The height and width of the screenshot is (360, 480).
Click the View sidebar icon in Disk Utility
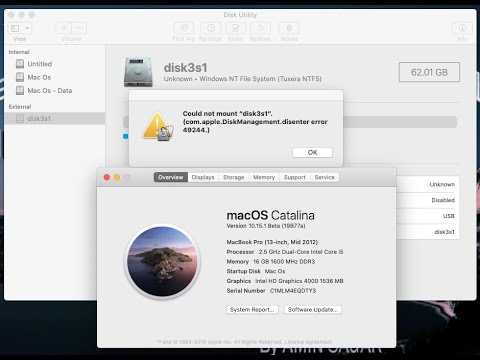15,28
